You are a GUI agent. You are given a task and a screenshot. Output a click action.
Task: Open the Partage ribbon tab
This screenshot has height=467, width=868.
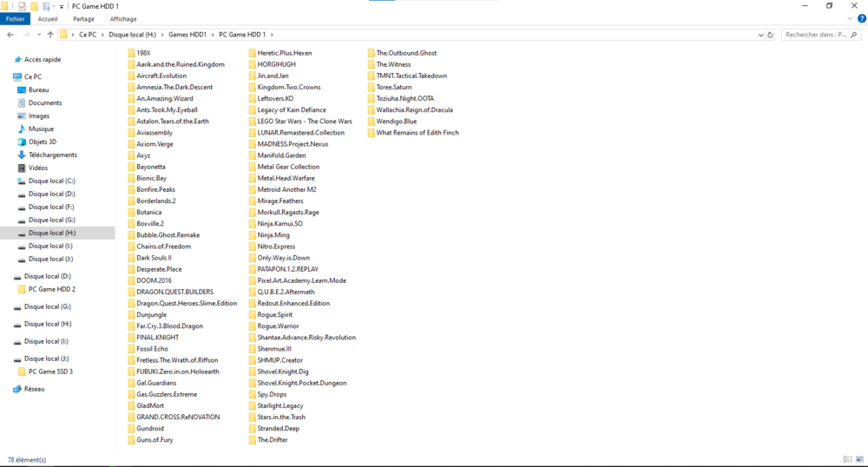(84, 18)
